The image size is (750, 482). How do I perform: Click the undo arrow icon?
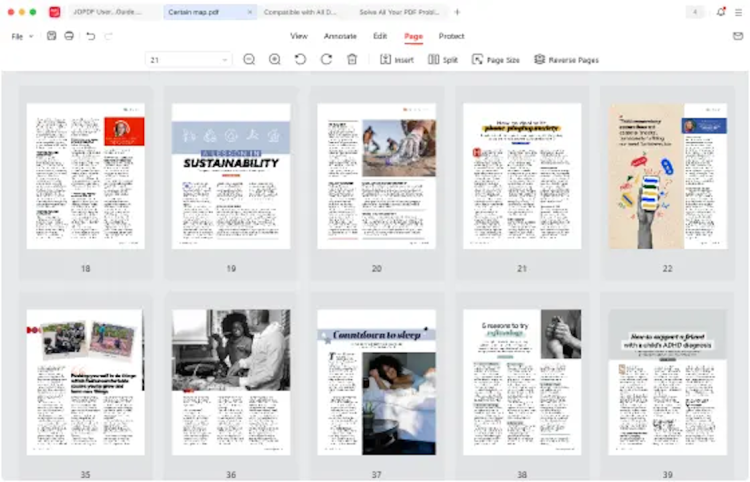point(90,36)
